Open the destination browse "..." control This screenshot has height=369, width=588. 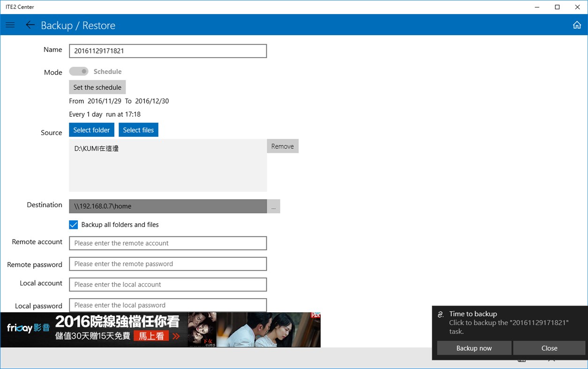273,206
